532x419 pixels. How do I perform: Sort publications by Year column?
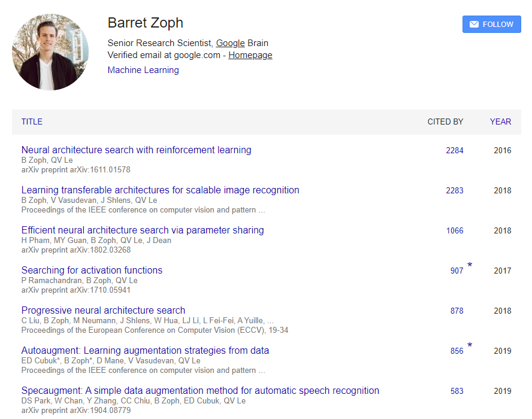[x=500, y=122]
